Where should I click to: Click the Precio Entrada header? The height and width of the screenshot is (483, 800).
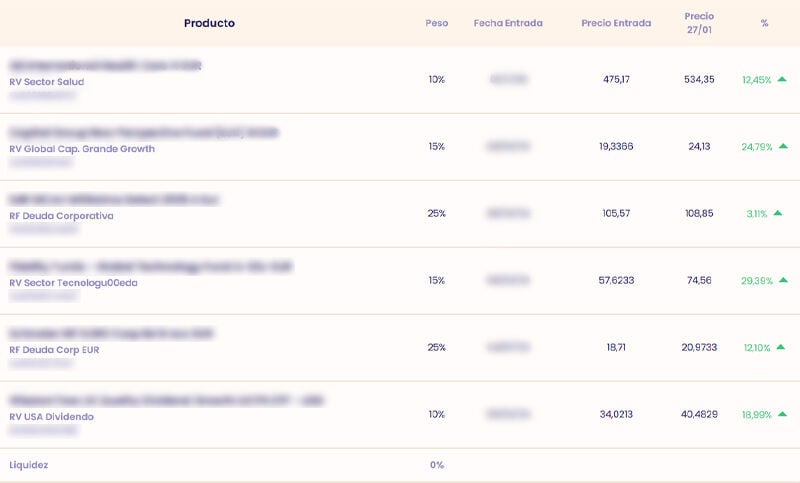click(x=616, y=23)
